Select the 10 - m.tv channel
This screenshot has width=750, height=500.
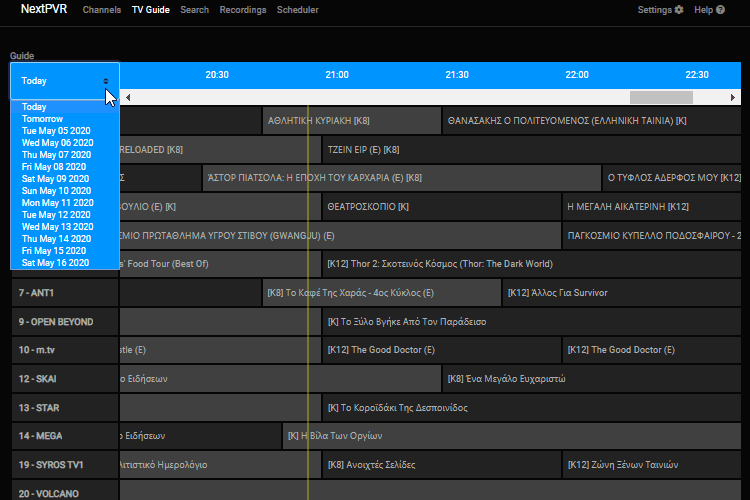click(65, 350)
